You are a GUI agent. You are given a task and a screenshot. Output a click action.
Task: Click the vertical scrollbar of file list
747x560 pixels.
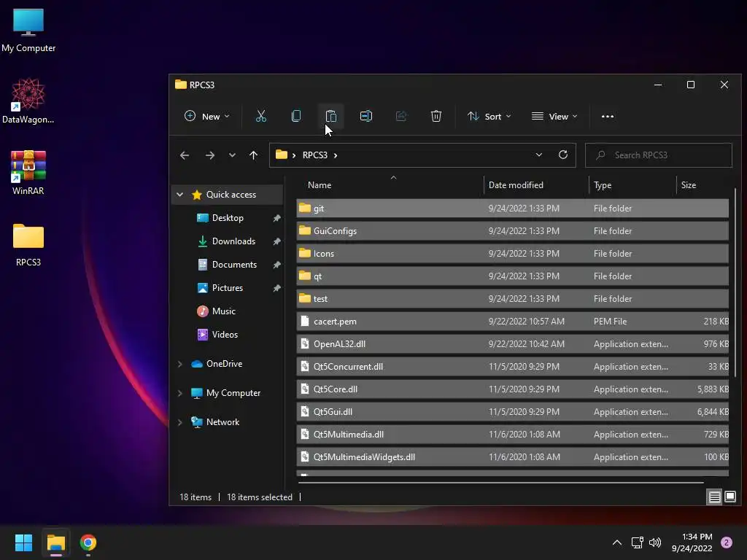pos(735,282)
